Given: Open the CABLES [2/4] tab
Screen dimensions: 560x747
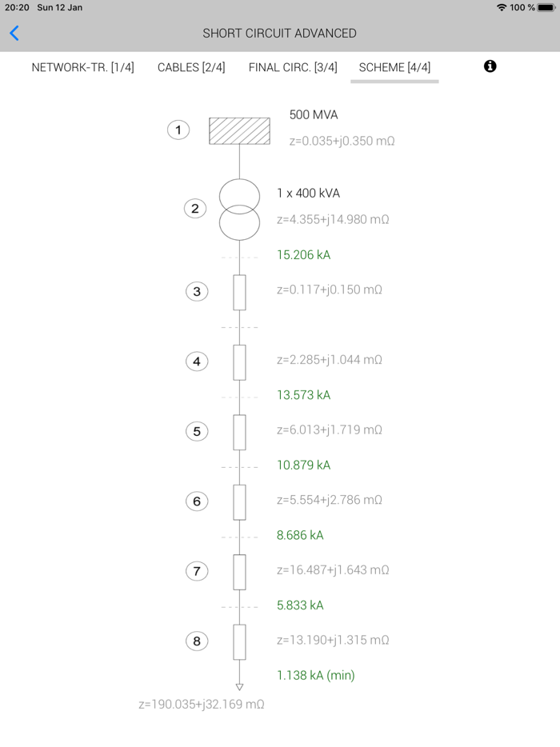Looking at the screenshot, I should pos(191,67).
